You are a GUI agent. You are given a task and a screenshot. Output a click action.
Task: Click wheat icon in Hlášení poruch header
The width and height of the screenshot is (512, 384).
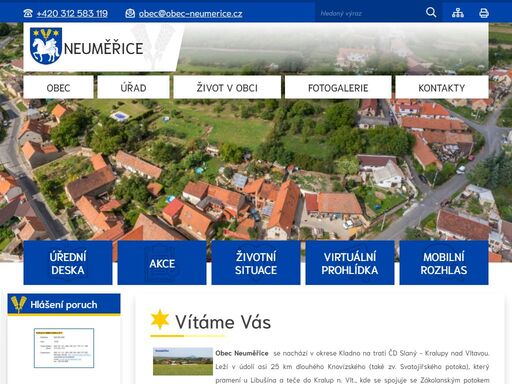(18, 304)
